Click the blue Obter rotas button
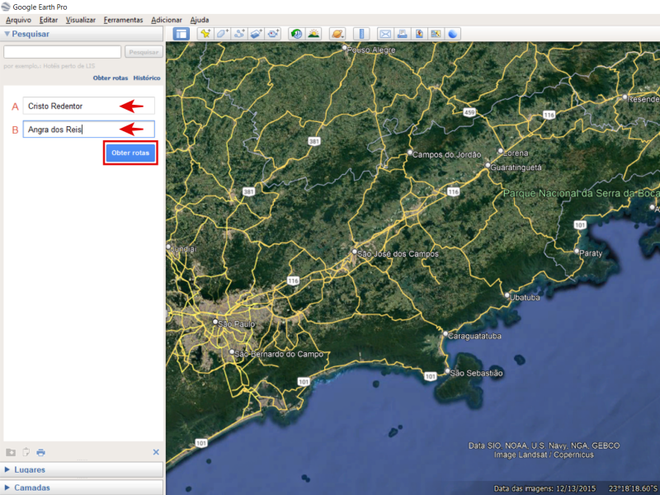This screenshot has width=660, height=495. coord(130,153)
